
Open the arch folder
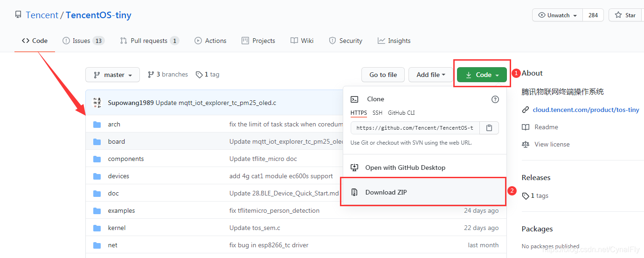click(114, 124)
